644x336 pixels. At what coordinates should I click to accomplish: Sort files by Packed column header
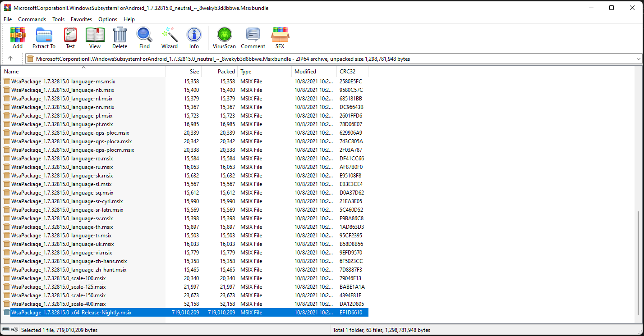[220, 72]
